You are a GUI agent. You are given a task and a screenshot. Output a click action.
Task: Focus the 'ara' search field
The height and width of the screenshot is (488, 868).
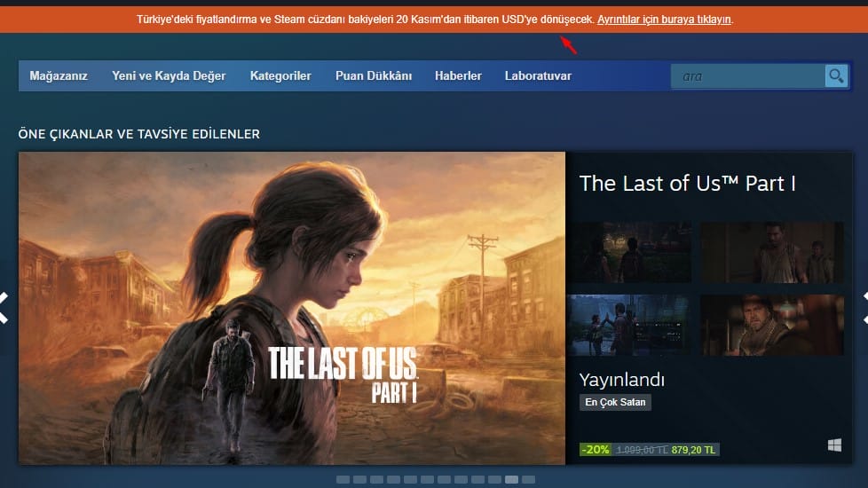748,75
